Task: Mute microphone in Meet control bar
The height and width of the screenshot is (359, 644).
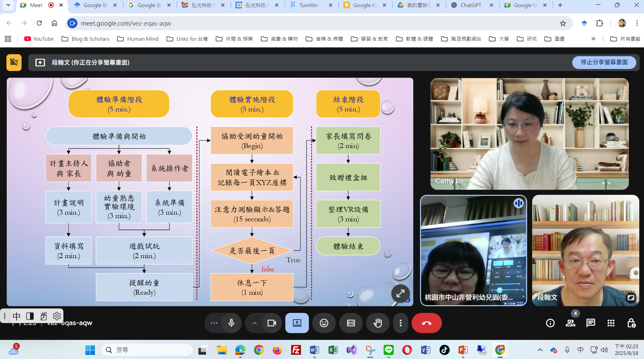Action: tap(231, 323)
